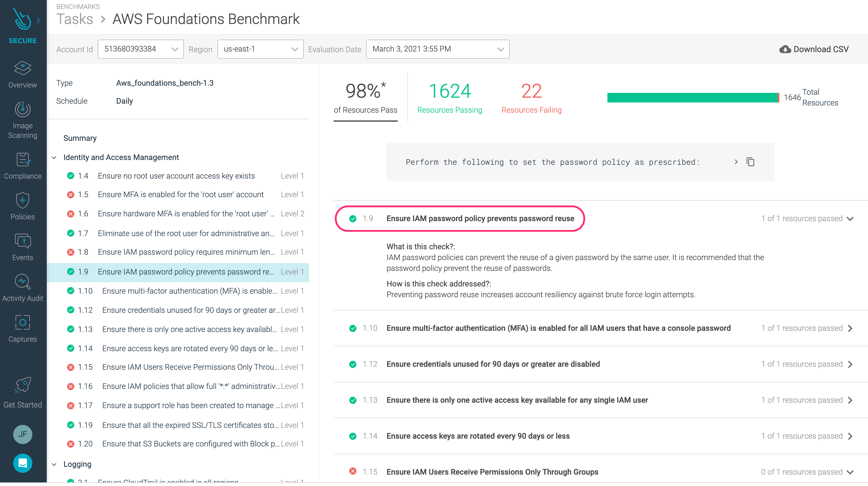Viewport: 868px width, 486px height.
Task: Open the Overview section in sidebar
Action: pyautogui.click(x=22, y=75)
